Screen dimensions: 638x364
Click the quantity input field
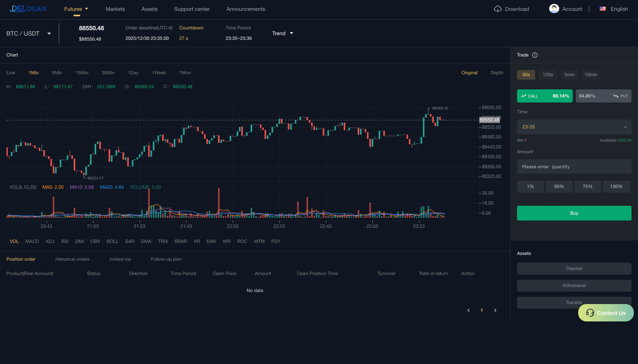click(574, 167)
